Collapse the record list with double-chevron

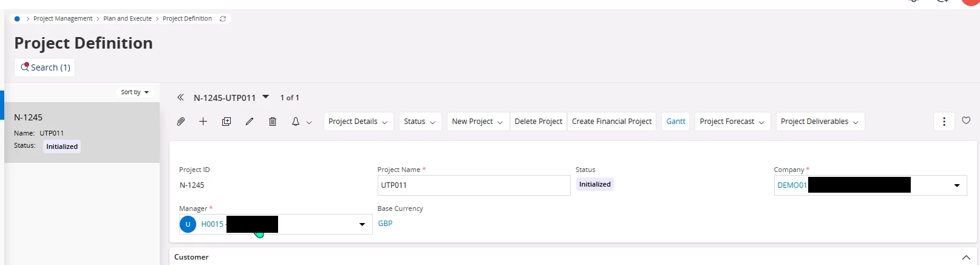[x=180, y=97]
